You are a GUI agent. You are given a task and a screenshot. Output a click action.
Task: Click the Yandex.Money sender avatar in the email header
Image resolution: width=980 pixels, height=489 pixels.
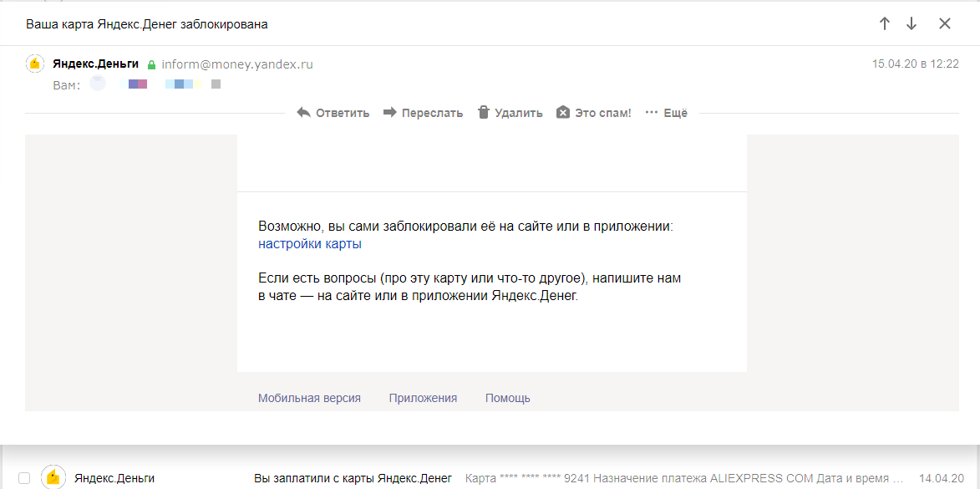click(x=35, y=64)
